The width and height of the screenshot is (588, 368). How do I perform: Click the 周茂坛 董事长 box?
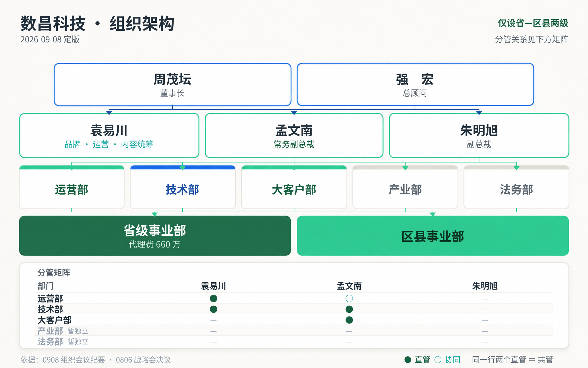(173, 85)
